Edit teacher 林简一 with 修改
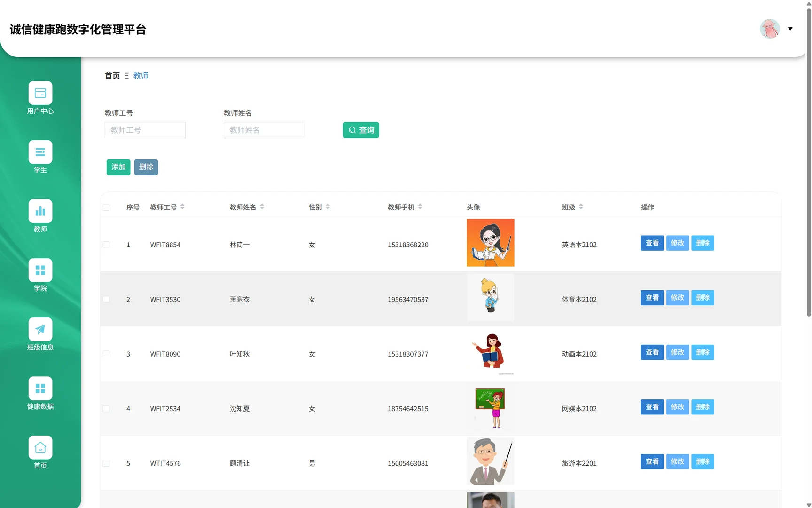This screenshot has height=508, width=812. [x=678, y=243]
